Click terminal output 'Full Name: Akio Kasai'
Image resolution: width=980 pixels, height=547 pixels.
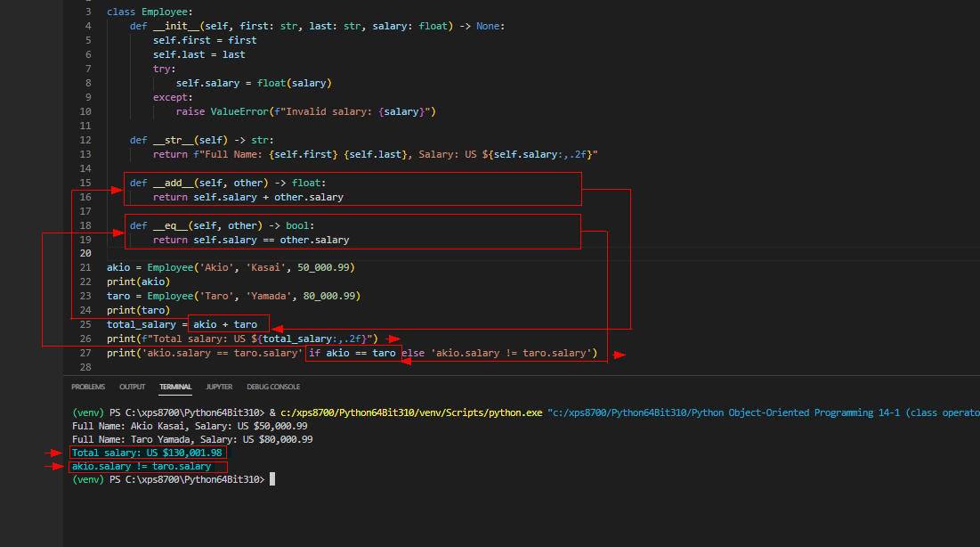point(190,426)
